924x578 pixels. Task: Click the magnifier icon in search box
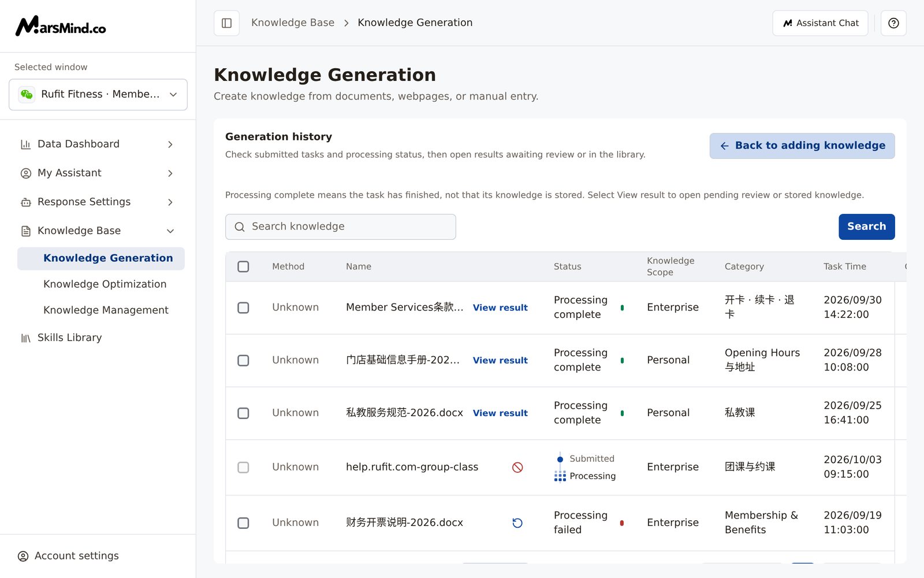point(240,227)
